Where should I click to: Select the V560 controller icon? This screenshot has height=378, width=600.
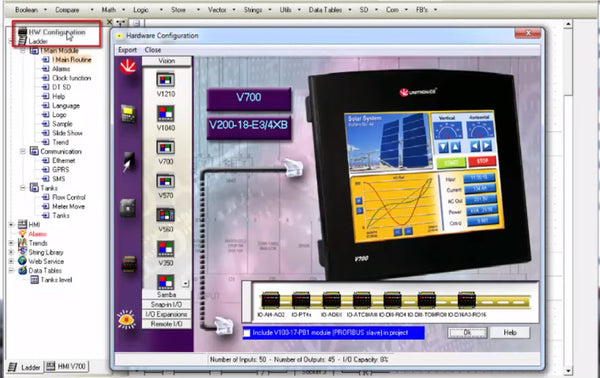tap(165, 215)
